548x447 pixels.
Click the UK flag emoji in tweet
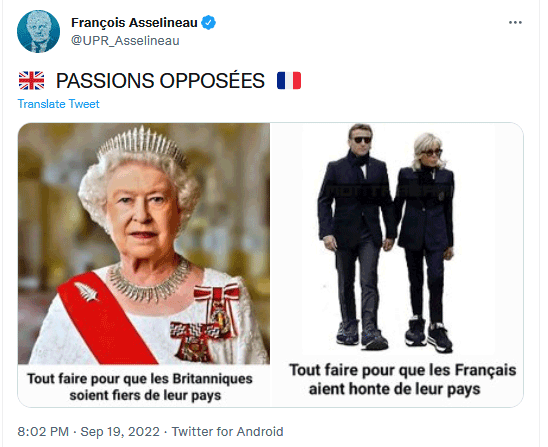coord(31,80)
